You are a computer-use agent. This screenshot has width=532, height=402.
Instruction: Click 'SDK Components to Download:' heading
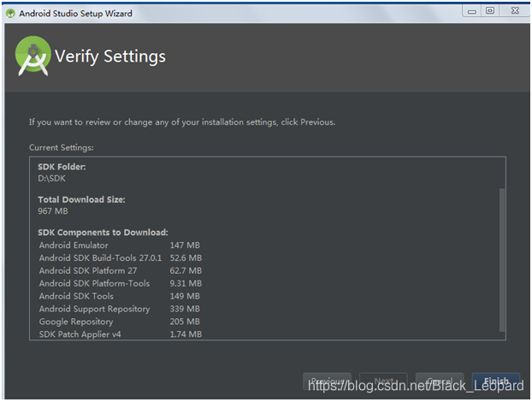click(103, 233)
